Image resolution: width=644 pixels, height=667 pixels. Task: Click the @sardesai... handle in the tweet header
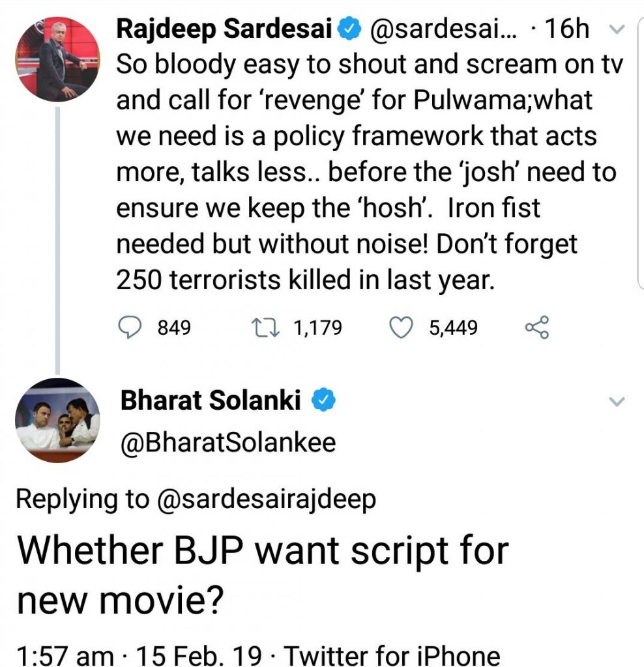click(x=440, y=29)
